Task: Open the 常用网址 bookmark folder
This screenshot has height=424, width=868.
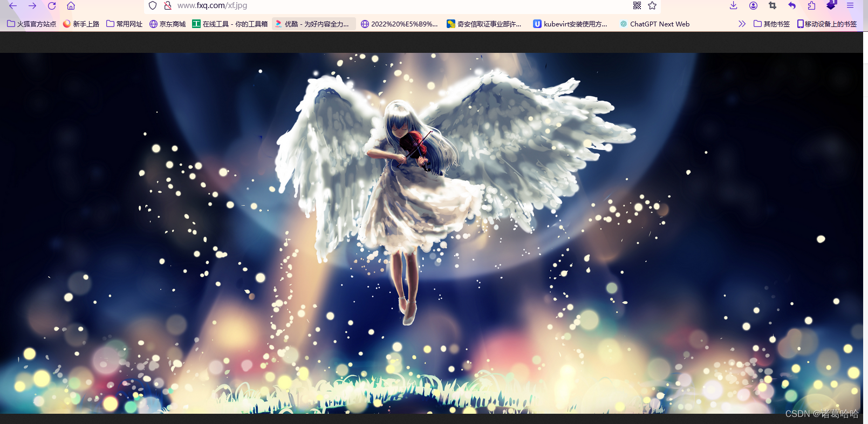Action: [124, 24]
